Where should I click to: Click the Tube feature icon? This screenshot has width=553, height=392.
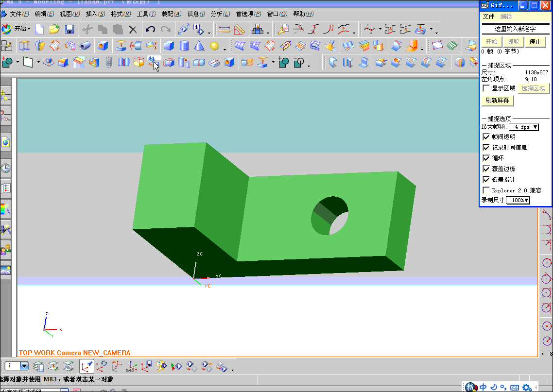85,46
